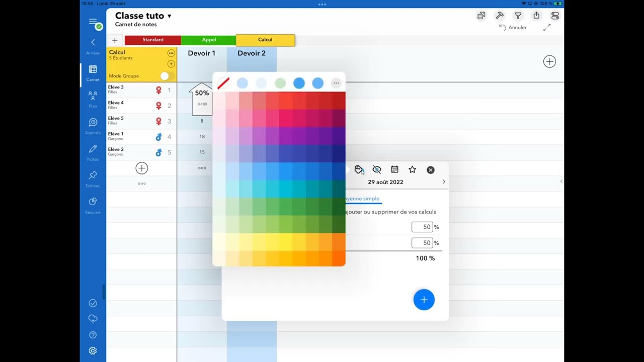Viewport: 644px width, 362px height.
Task: Pick the orange bottom right palette color
Action: point(339,258)
